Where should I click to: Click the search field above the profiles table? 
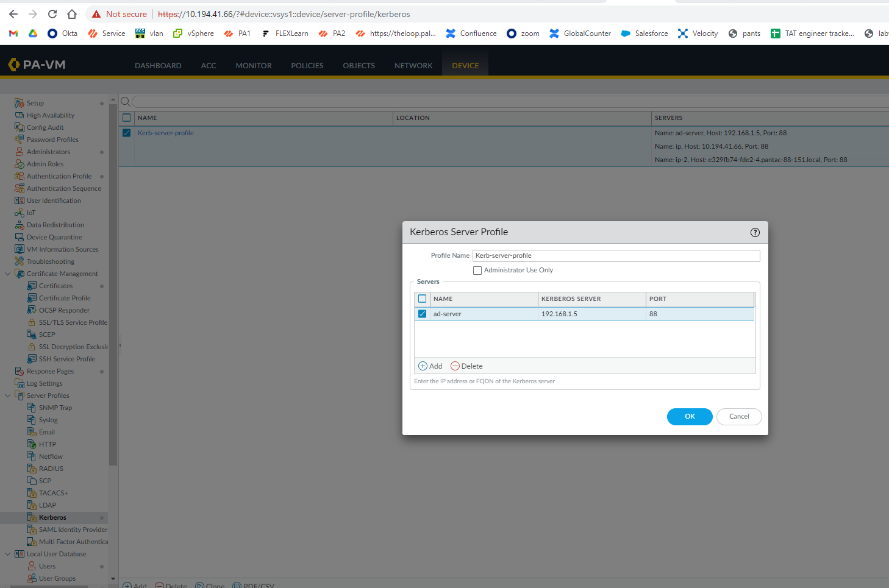[x=510, y=102]
